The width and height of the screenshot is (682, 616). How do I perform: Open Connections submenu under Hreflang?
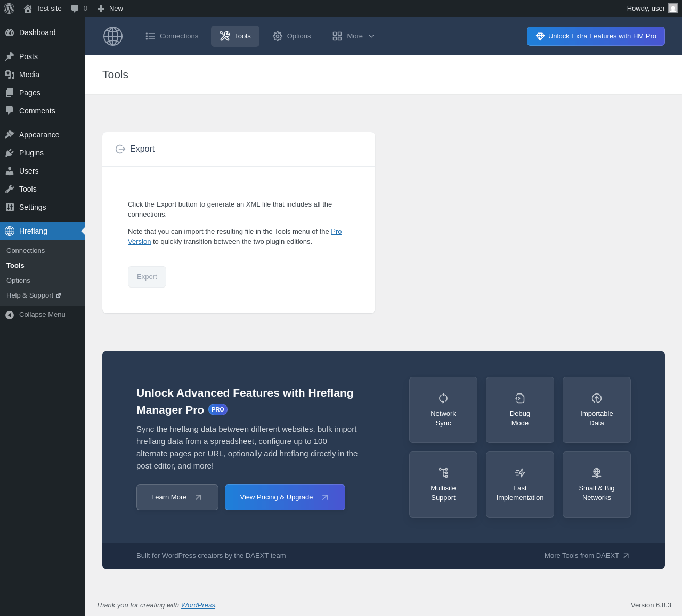pyautogui.click(x=43, y=251)
